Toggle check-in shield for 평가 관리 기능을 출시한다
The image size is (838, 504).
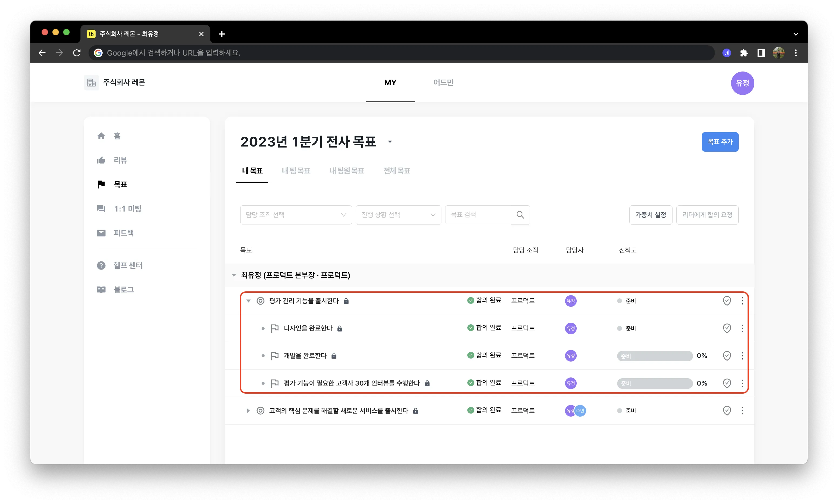click(727, 301)
